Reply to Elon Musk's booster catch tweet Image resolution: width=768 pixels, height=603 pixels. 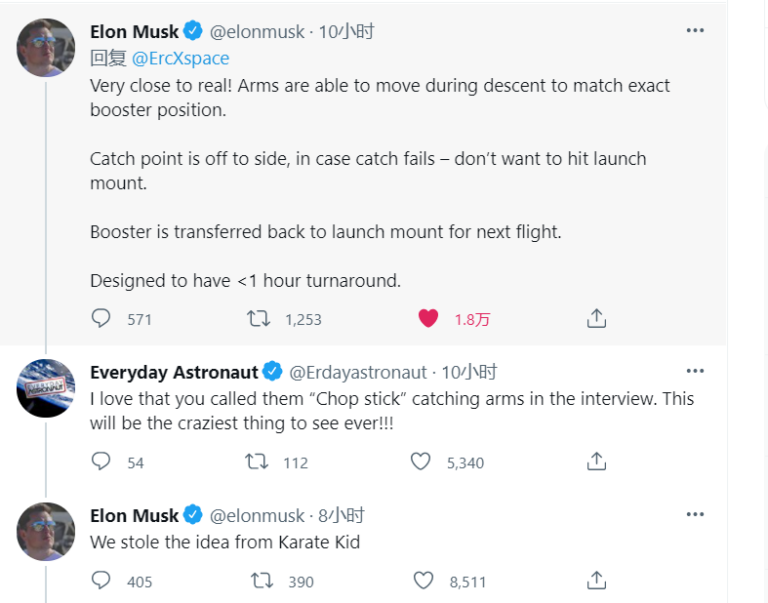[101, 318]
